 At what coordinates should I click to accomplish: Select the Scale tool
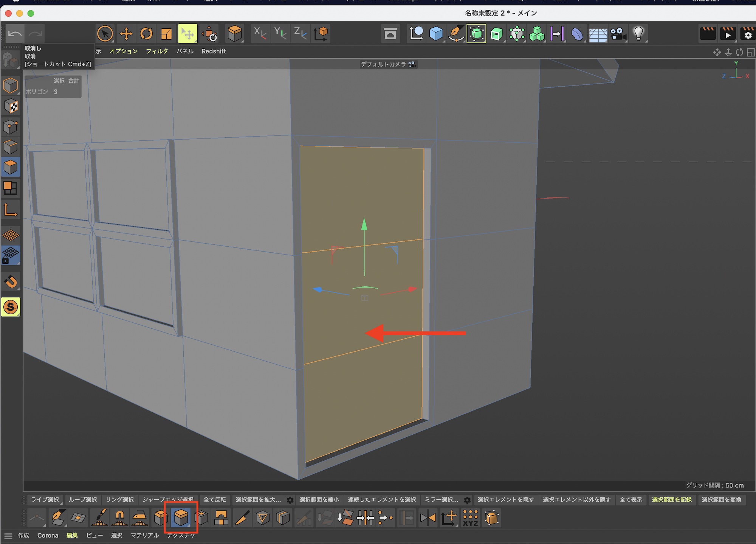pos(166,34)
